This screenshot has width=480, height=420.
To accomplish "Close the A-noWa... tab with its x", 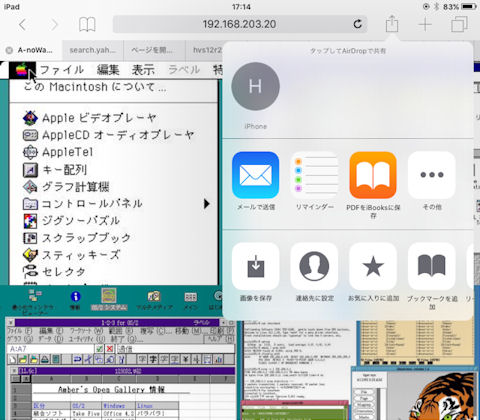I will [9, 50].
